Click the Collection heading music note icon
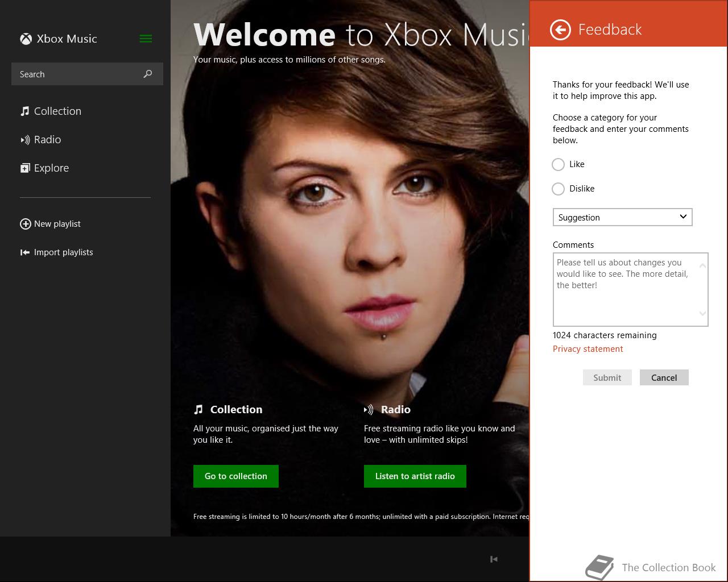 [198, 409]
